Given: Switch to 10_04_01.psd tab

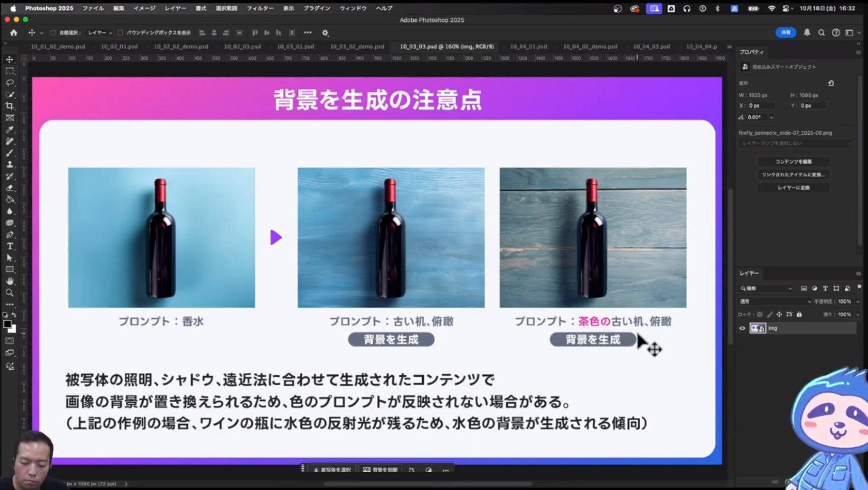Looking at the screenshot, I should (x=528, y=47).
